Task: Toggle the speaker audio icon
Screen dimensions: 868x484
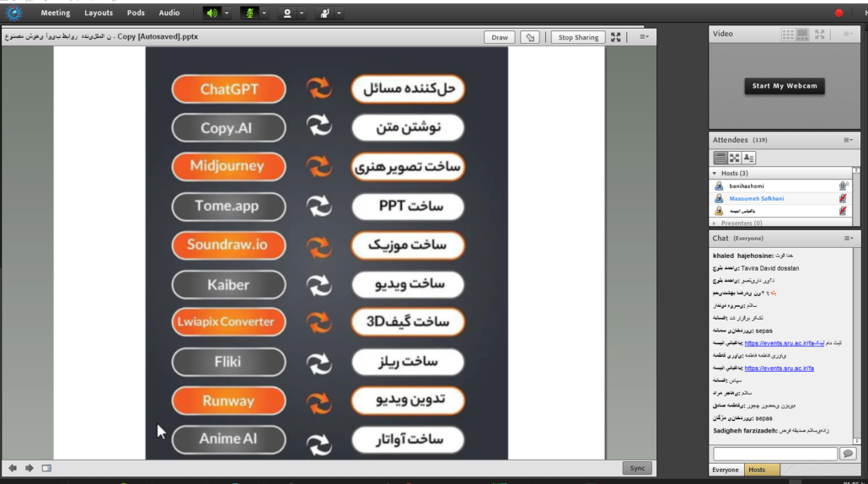Action: pyautogui.click(x=212, y=13)
